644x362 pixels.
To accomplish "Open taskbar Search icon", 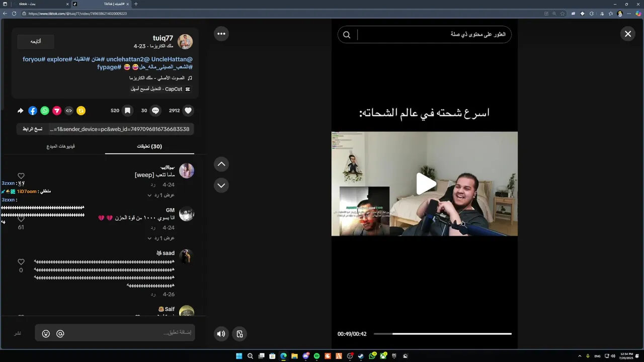I will (250, 356).
